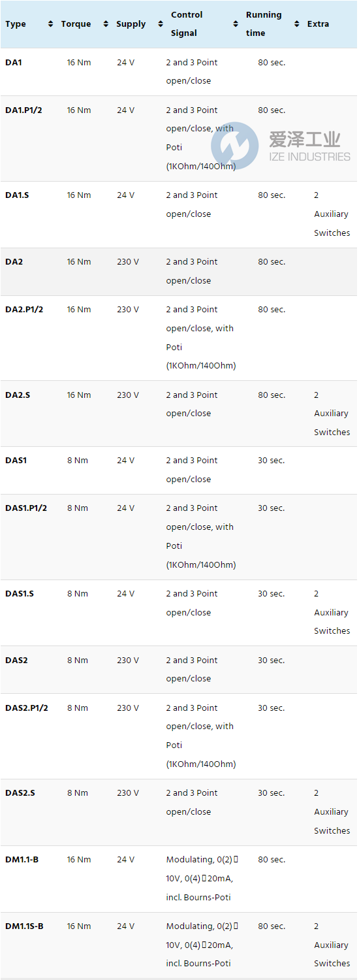The image size is (359, 980).
Task: Click the highlighted DA2 row
Action: (179, 272)
